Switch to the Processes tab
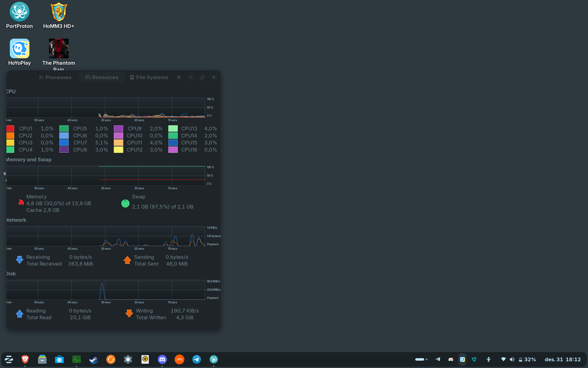Screen dimensions: 588x368 (55, 77)
